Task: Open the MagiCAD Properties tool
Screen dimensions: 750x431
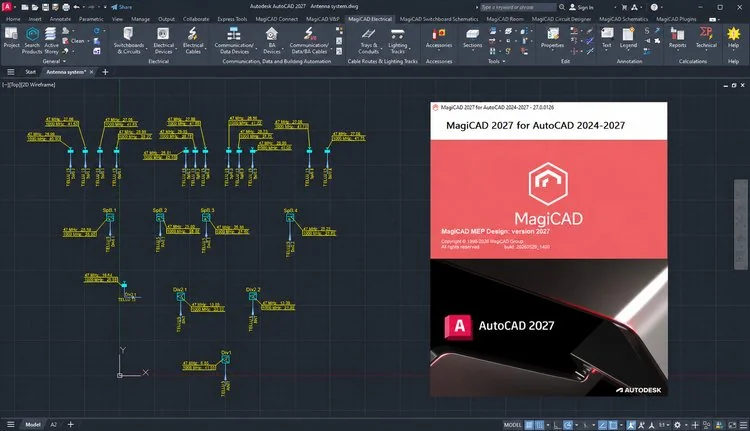Action: point(552,38)
